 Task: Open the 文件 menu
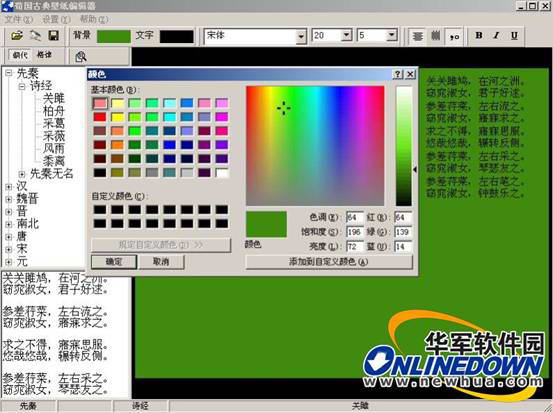[x=19, y=19]
